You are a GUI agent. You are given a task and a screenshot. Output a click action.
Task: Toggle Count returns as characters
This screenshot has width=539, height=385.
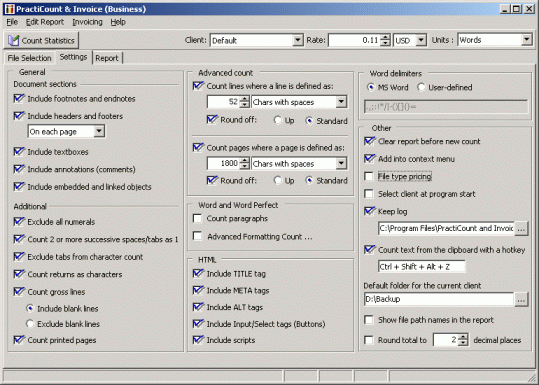click(x=19, y=274)
